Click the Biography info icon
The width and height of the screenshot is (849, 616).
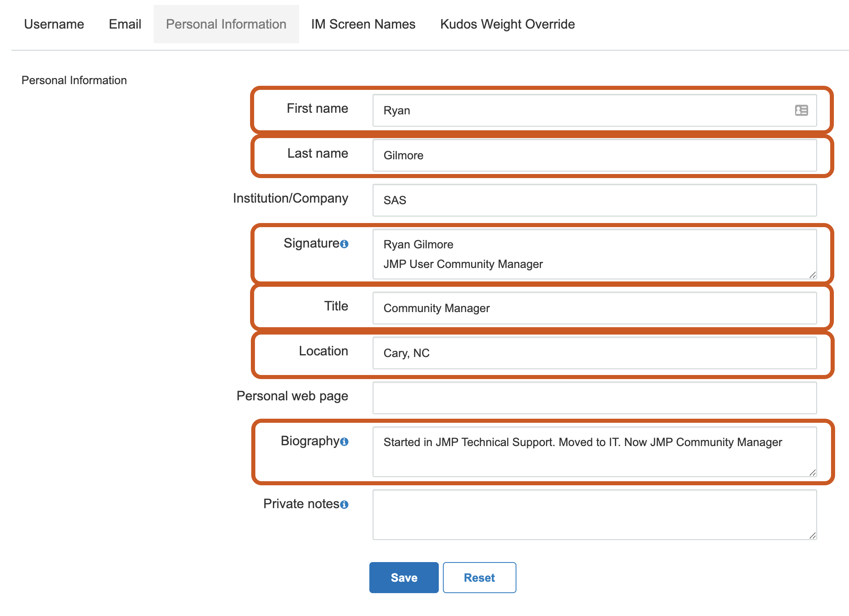pyautogui.click(x=344, y=442)
